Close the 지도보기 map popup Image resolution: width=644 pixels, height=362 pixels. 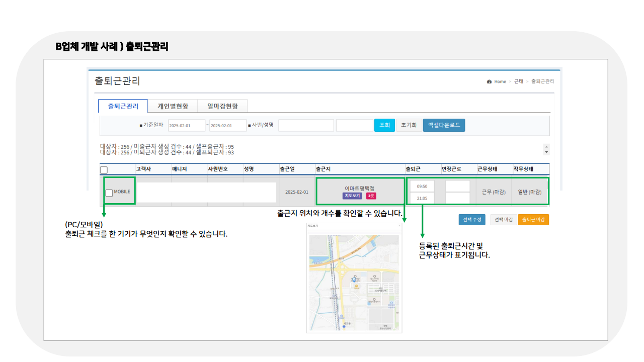(399, 225)
